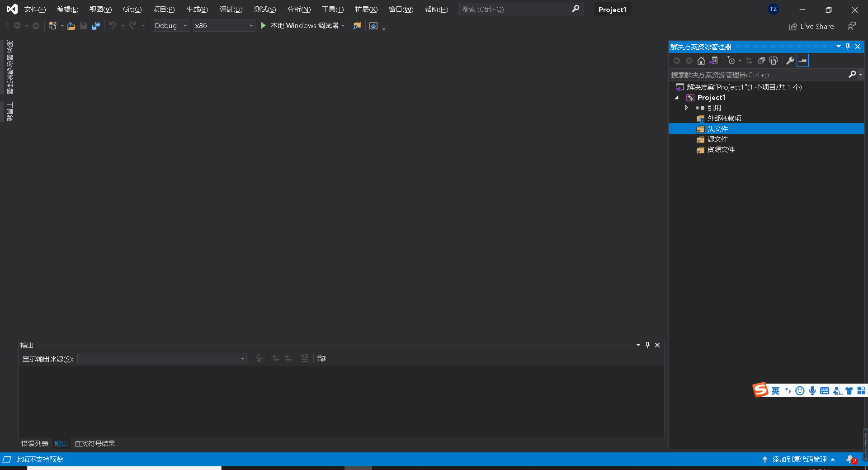Click the Collapse All icon in Solution Explorer

tap(762, 61)
